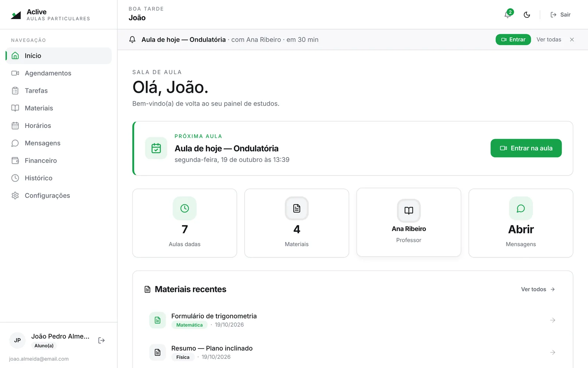Click the joao.almeida@email.com address
This screenshot has height=368, width=588.
pyautogui.click(x=39, y=359)
